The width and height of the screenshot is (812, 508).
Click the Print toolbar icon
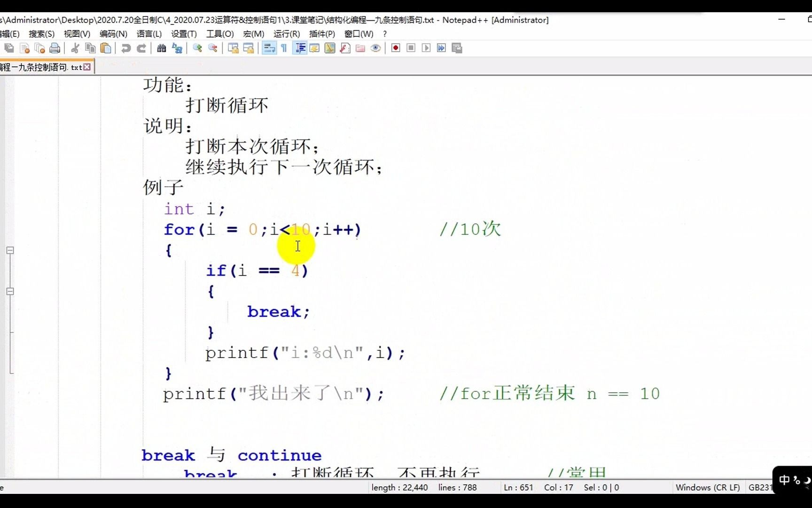click(x=55, y=48)
